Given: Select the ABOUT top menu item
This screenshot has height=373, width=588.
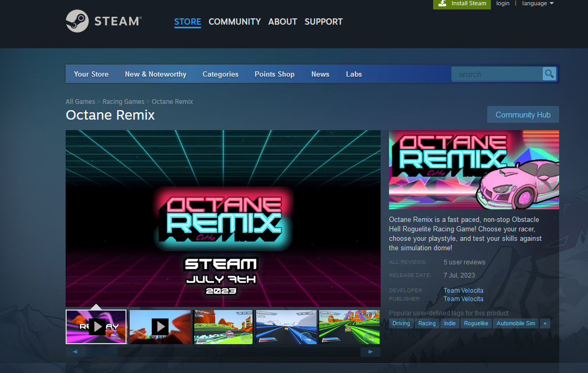Looking at the screenshot, I should 283,22.
